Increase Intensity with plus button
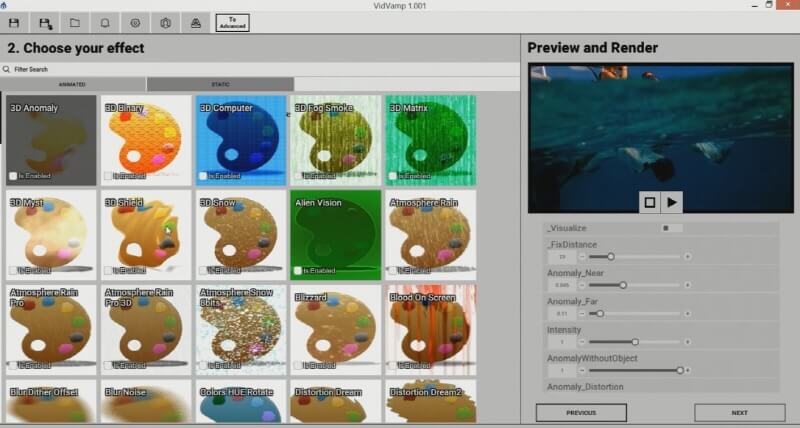This screenshot has width=800, height=428. pos(688,342)
